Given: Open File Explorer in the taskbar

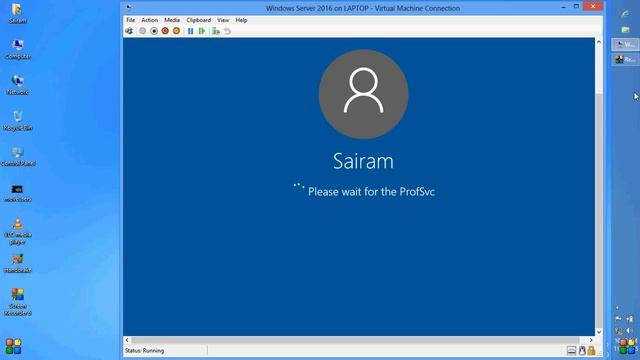Looking at the screenshot, I should pyautogui.click(x=625, y=29).
